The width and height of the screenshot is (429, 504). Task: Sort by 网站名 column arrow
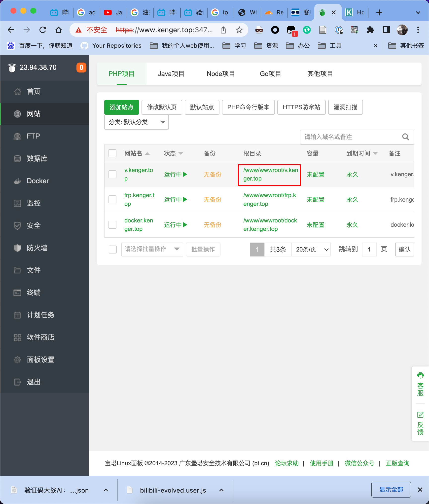147,153
